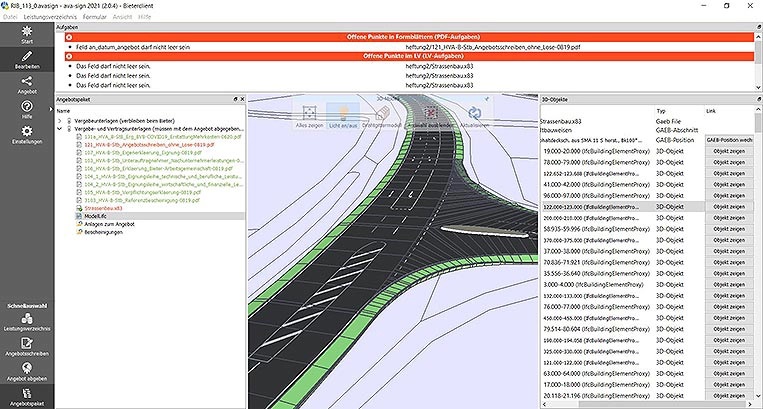Collapse Vergabe- und Vertragsunterlagen tree node
The height and width of the screenshot is (409, 763).
(x=59, y=129)
